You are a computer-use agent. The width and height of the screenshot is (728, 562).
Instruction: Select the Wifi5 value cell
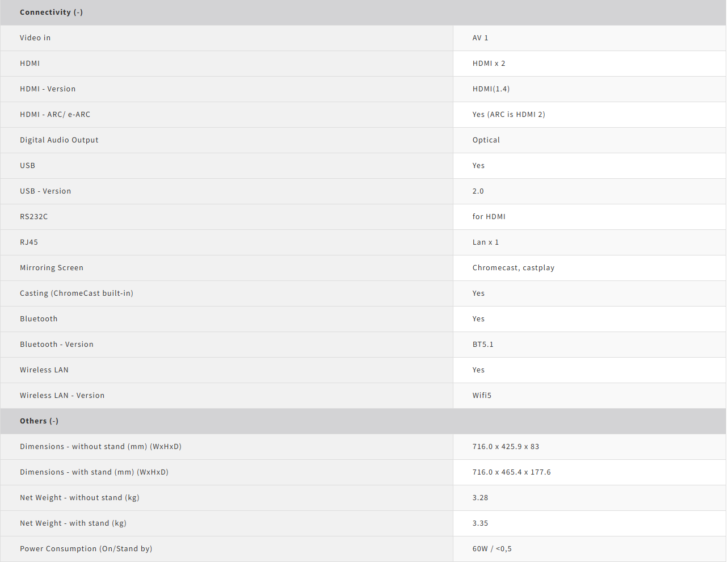point(482,396)
